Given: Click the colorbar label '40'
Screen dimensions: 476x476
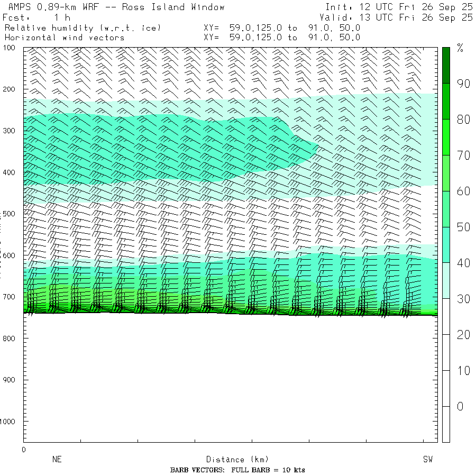Looking at the screenshot, I should click(x=463, y=263).
